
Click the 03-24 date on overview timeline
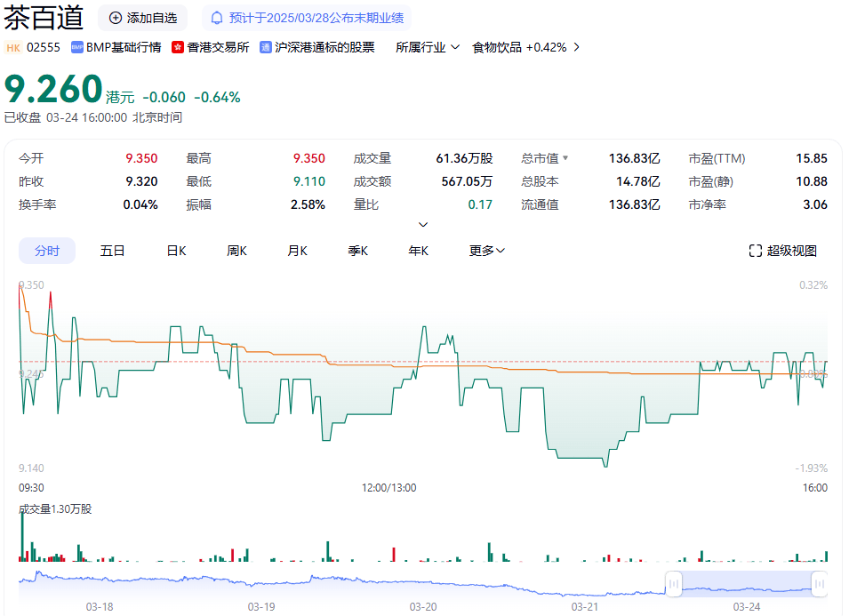[x=747, y=607]
